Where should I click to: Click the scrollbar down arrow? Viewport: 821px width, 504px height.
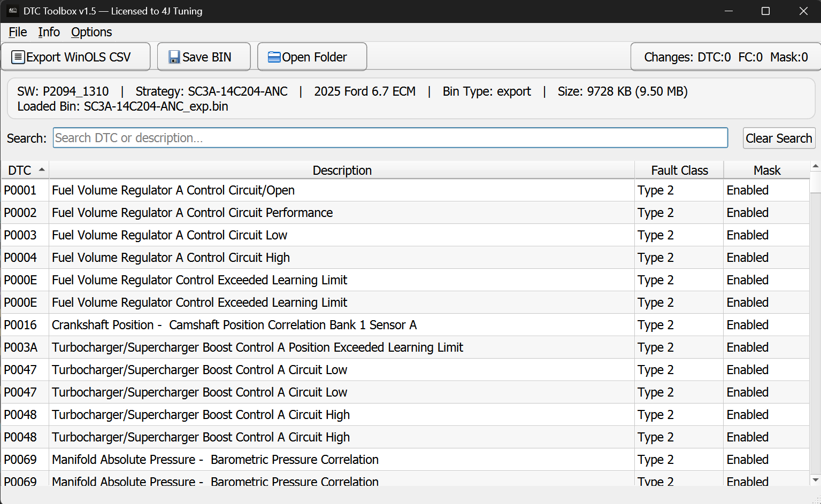(x=815, y=479)
